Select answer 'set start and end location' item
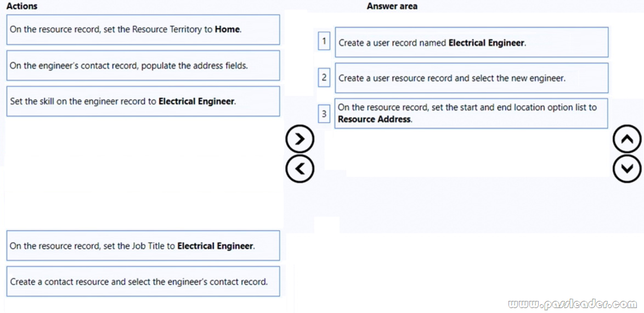This screenshot has height=313, width=644. (471, 113)
